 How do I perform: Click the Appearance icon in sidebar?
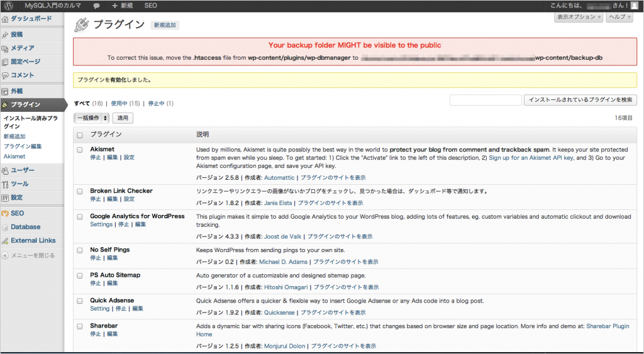tap(5, 92)
